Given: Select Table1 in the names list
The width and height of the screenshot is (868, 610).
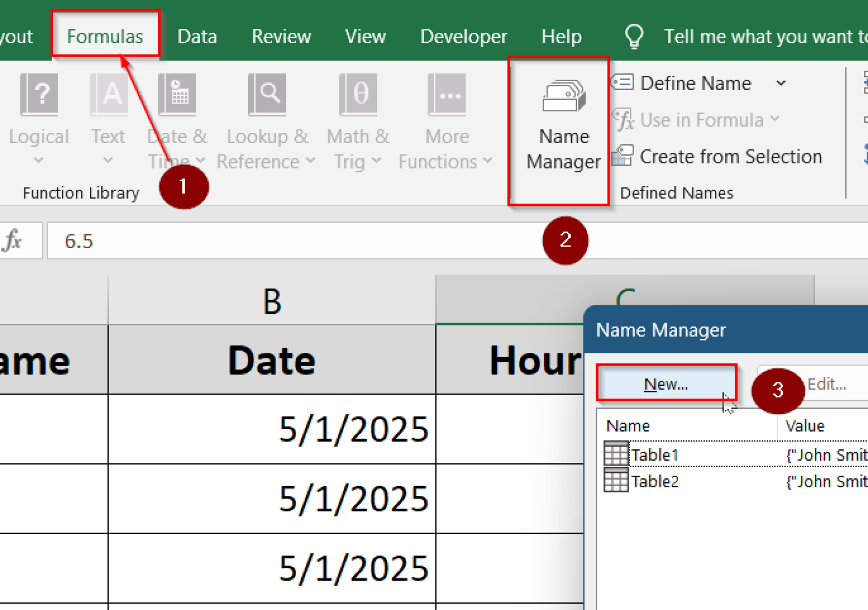Looking at the screenshot, I should point(654,455).
